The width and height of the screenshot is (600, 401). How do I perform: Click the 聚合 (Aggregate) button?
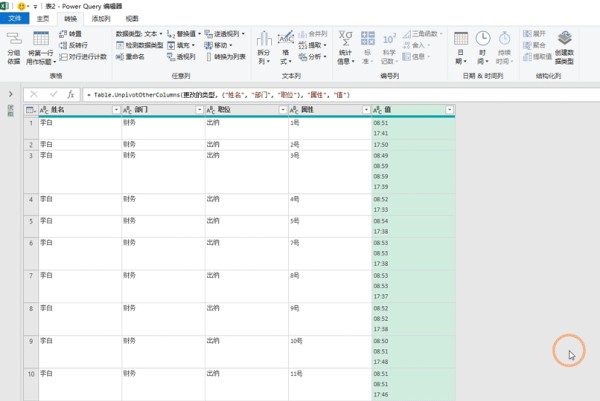(535, 45)
